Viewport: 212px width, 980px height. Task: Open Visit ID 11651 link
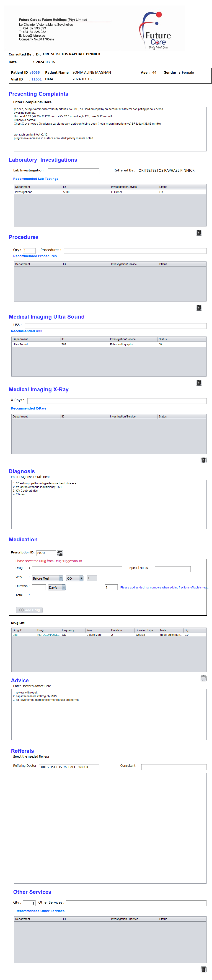click(37, 79)
